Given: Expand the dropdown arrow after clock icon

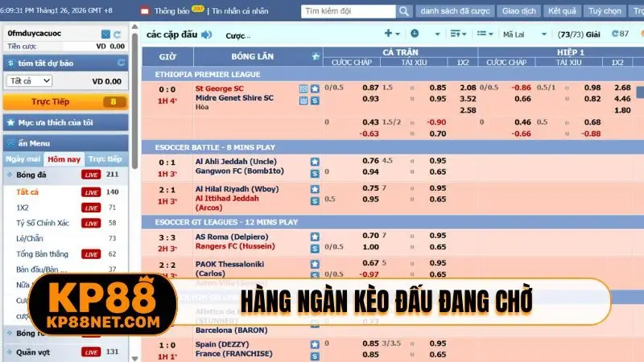Looking at the screenshot, I should click(x=437, y=35).
